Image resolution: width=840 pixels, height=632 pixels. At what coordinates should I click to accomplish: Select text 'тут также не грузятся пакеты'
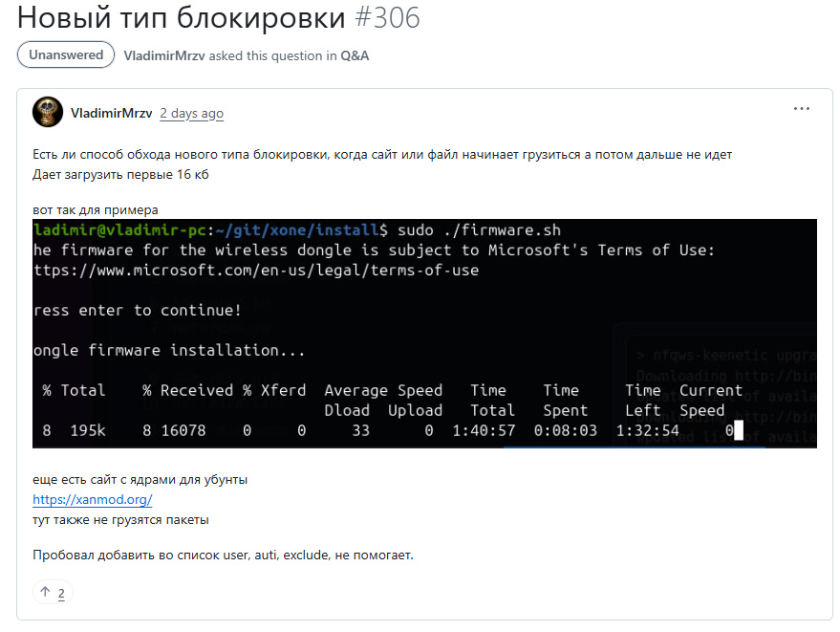(120, 520)
